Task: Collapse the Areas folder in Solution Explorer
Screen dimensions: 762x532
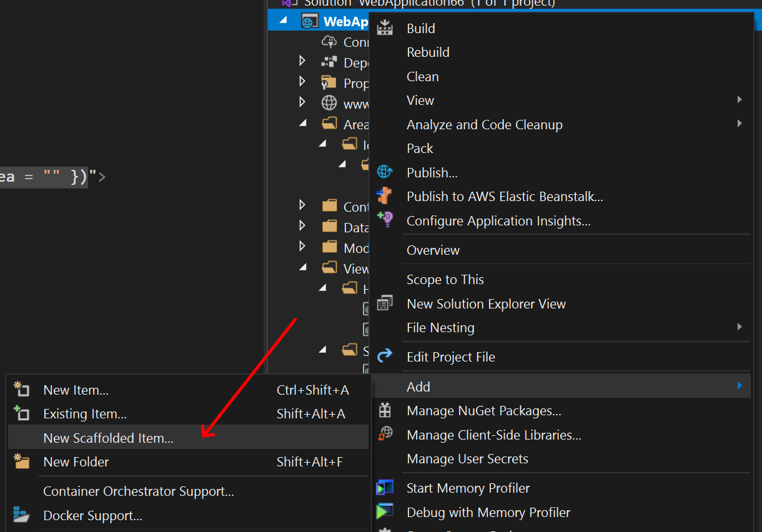Action: click(303, 124)
